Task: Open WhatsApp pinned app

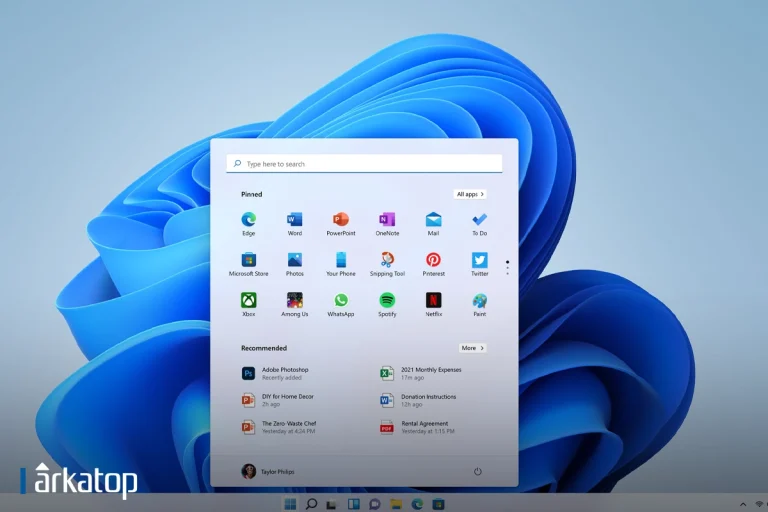Action: tap(341, 304)
